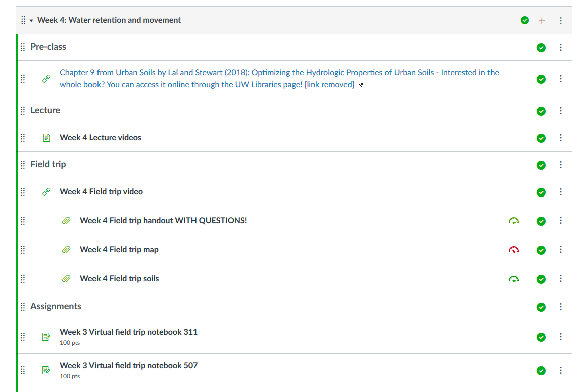This screenshot has width=588, height=392.
Task: Click drag handle of Field trip handout row
Action: [23, 221]
